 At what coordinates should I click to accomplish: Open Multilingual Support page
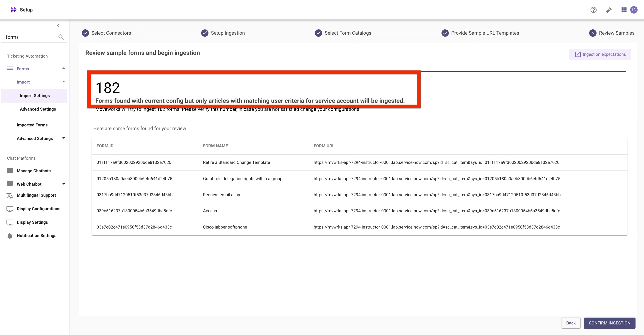coord(36,195)
